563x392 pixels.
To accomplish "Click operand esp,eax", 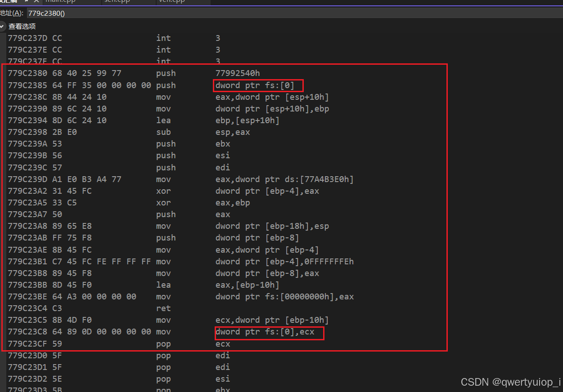I will (x=233, y=132).
